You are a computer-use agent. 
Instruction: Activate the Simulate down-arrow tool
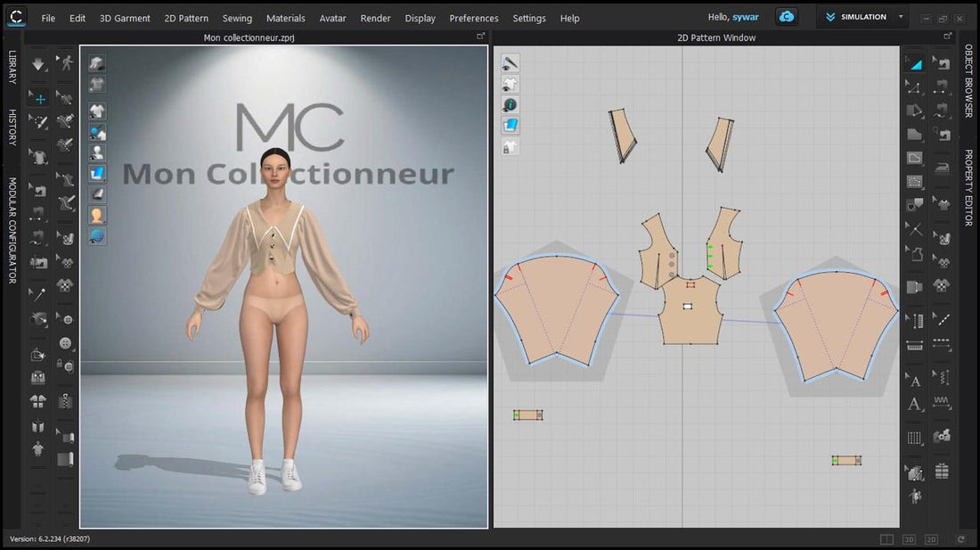tap(38, 63)
